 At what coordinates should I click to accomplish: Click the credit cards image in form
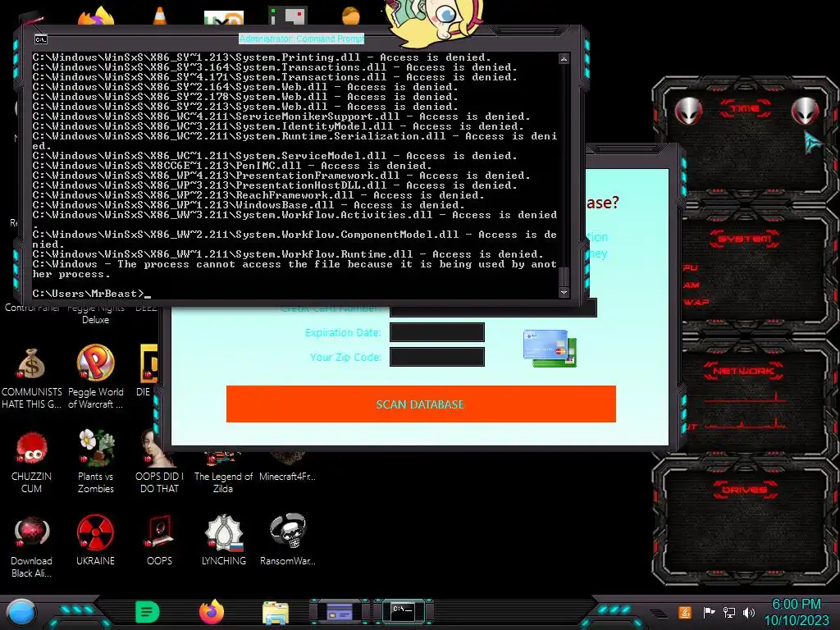(550, 348)
